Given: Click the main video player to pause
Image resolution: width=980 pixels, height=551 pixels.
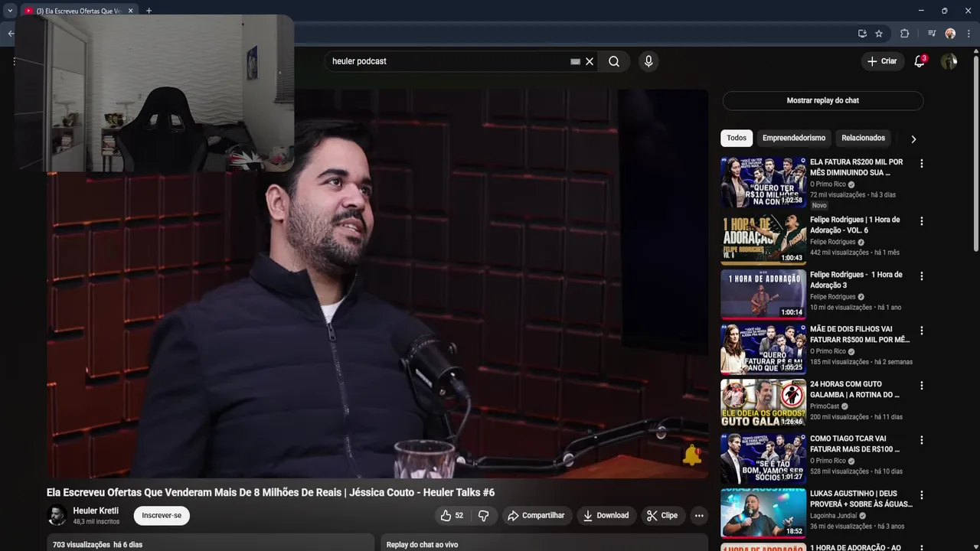Looking at the screenshot, I should point(377,283).
